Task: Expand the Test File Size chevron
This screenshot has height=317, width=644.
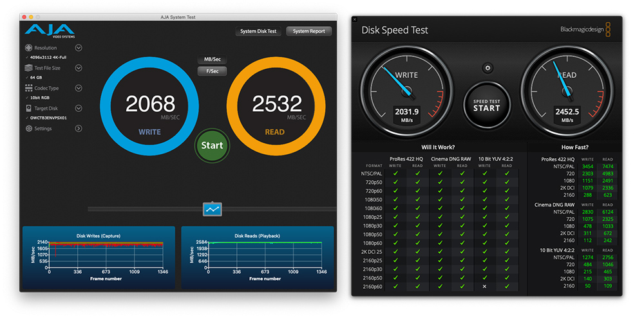Action: click(x=79, y=68)
